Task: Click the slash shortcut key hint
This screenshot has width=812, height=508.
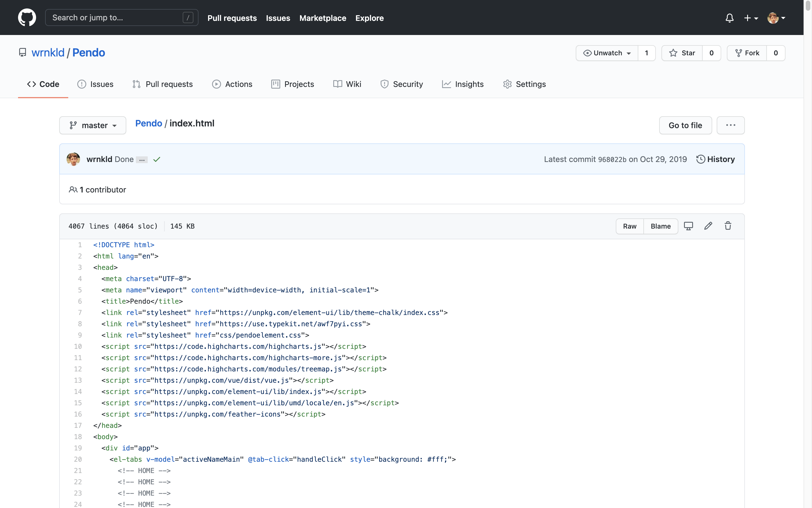Action: point(188,17)
